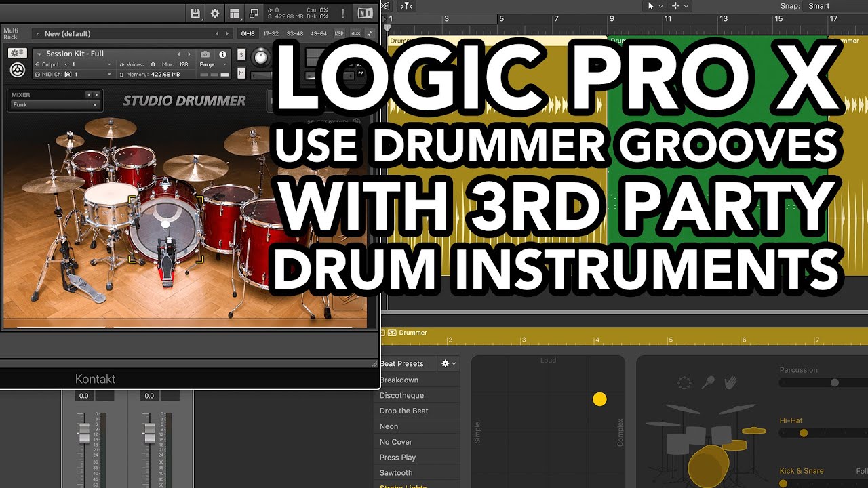Select the No Cover beat preset

point(396,442)
